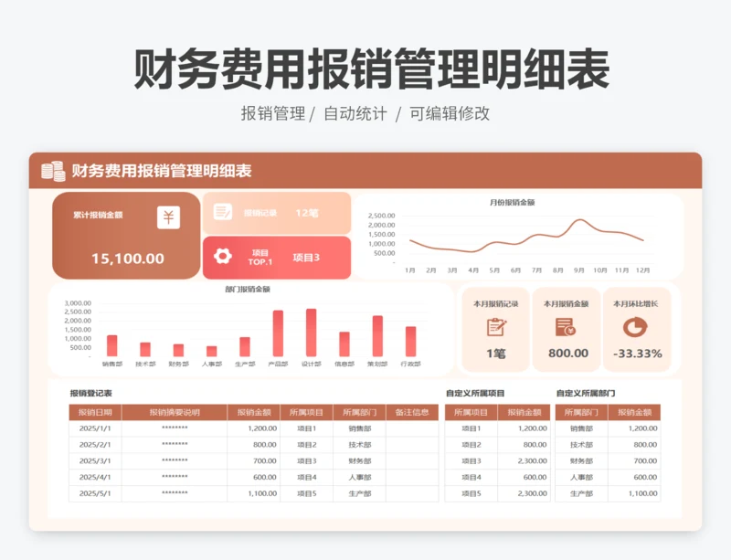Click the 策划部 bar in the department chart
Image resolution: width=731 pixels, height=560 pixels.
pyautogui.click(x=377, y=336)
